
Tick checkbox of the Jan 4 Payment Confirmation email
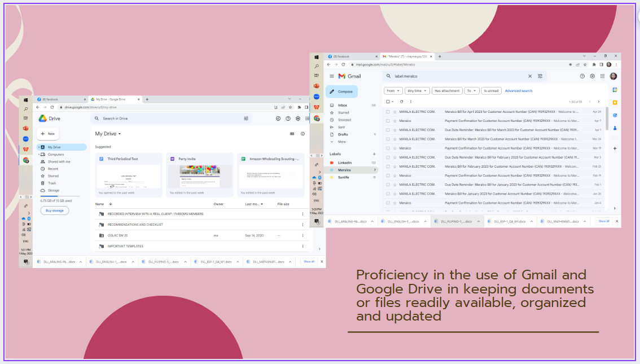tap(388, 203)
